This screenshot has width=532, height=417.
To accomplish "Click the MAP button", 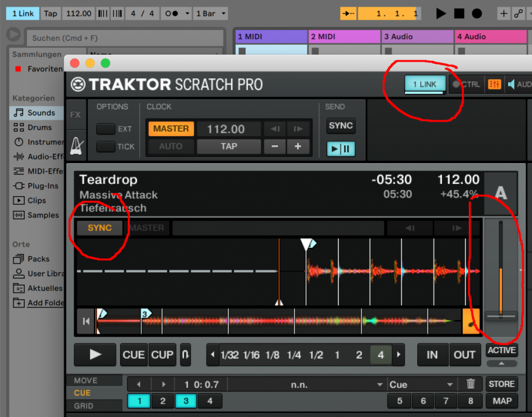I will tap(502, 401).
